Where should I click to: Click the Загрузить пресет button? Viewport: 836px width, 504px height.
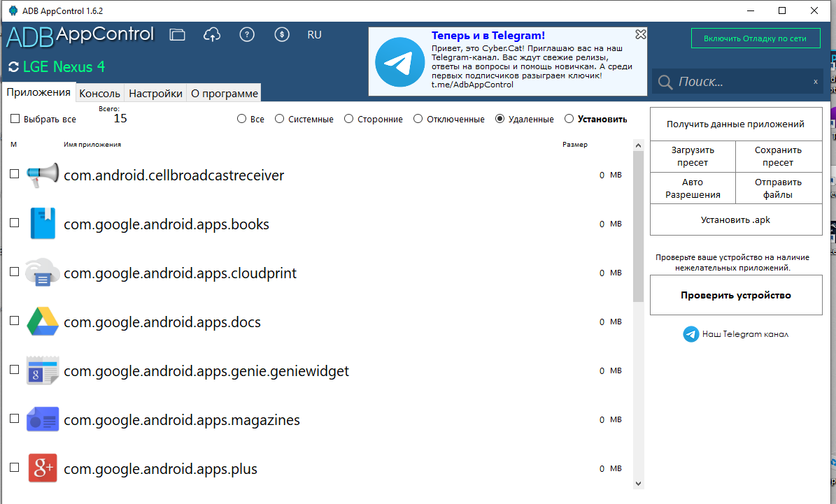(x=693, y=156)
